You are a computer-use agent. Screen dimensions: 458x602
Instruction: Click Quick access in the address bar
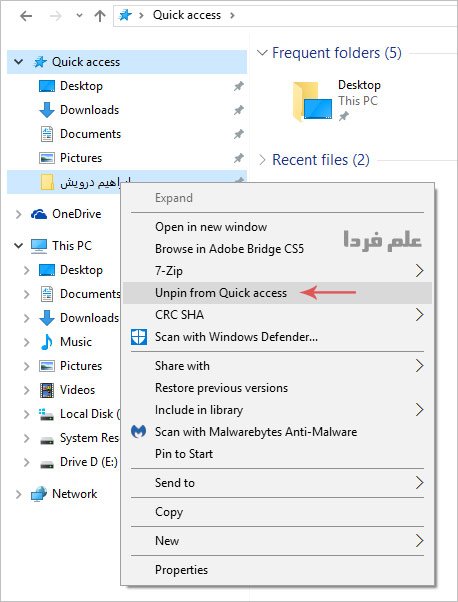point(187,15)
